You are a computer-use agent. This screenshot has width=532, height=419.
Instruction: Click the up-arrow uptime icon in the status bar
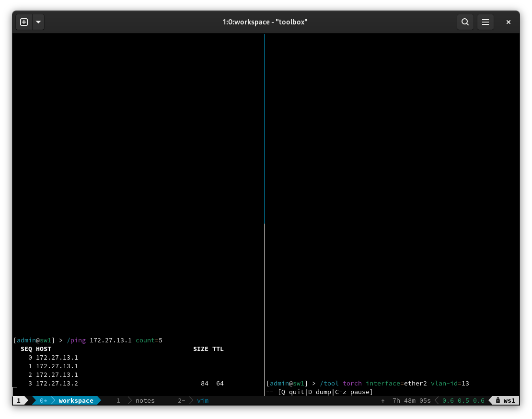coord(383,400)
